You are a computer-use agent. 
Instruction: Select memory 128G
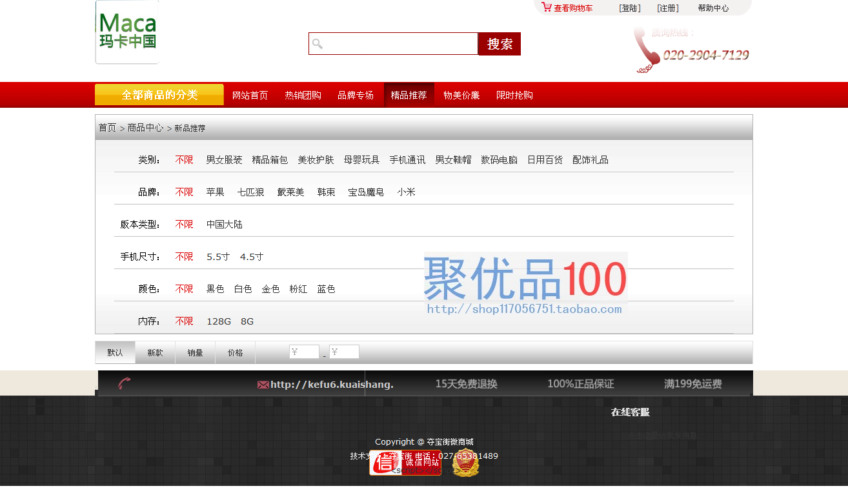219,321
